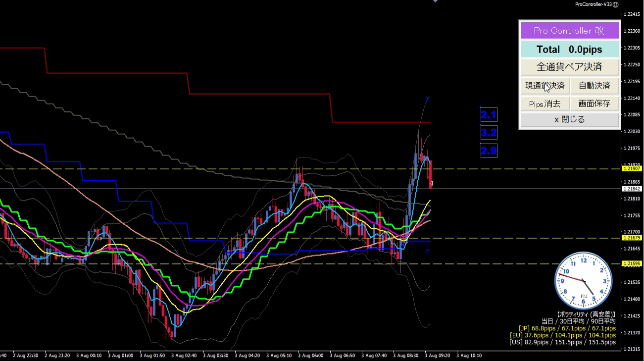Click the 当日 / 30日平均 / 90日平均 text

(x=579, y=321)
